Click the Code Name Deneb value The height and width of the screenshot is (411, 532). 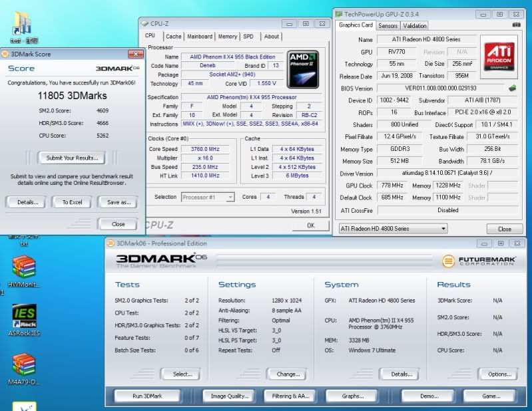point(207,65)
